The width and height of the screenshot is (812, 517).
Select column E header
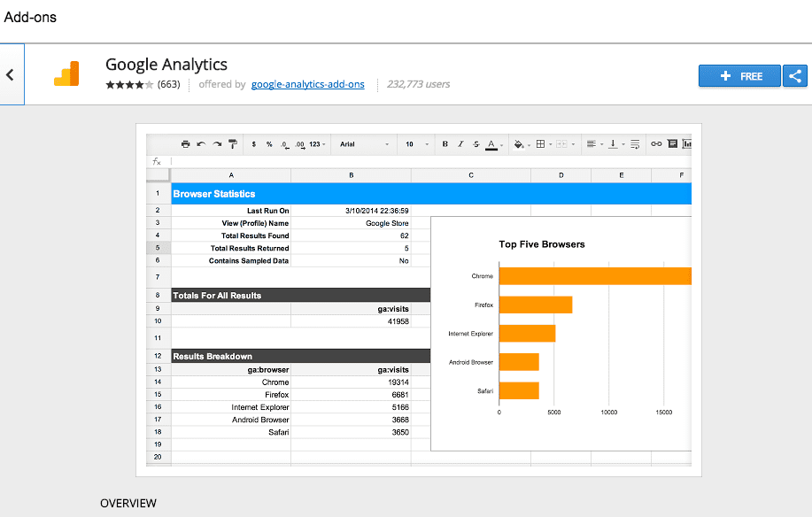[621, 175]
